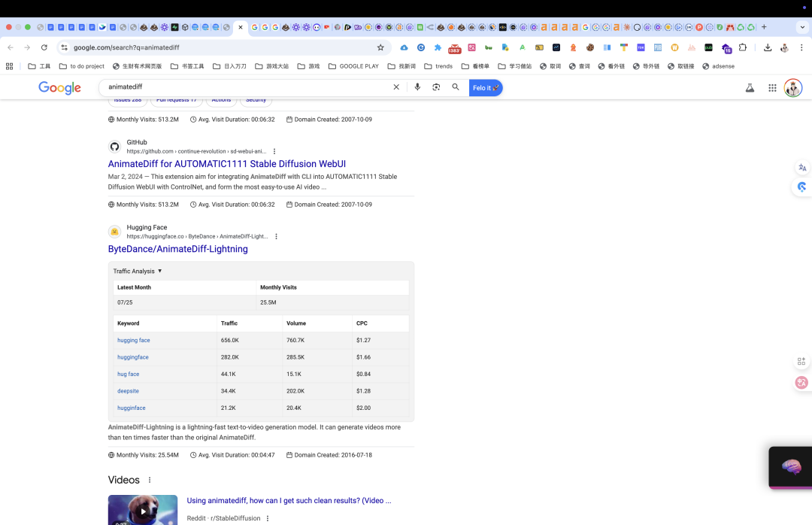Viewport: 812px width, 525px height.
Task: Open Google account avatar on results page
Action: click(793, 87)
